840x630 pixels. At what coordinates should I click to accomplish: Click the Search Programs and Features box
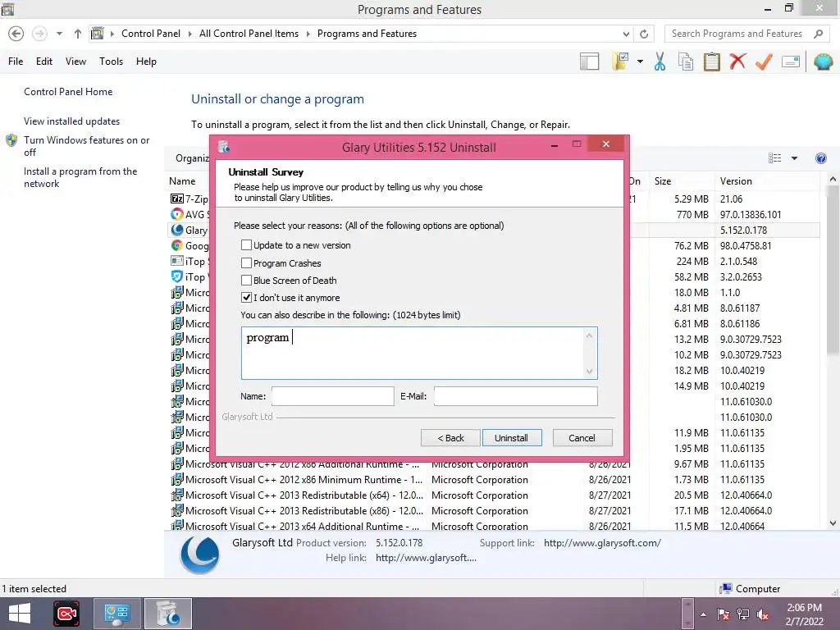[737, 34]
